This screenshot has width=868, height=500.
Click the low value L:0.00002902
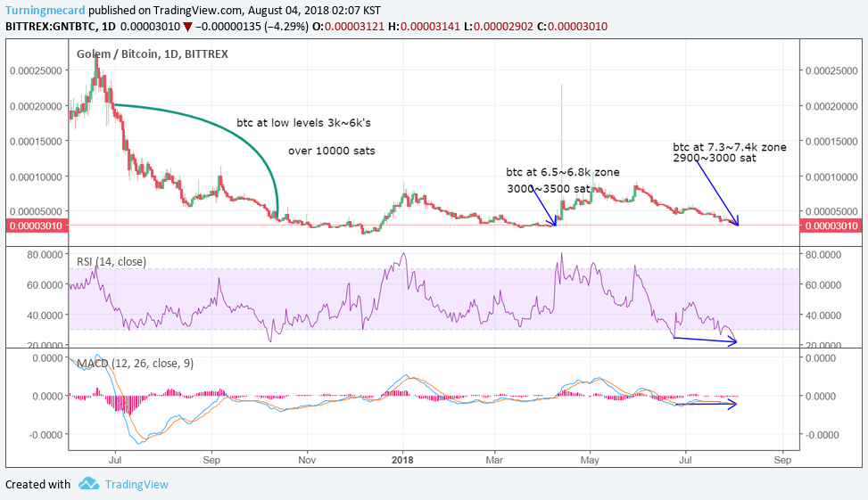(499, 27)
